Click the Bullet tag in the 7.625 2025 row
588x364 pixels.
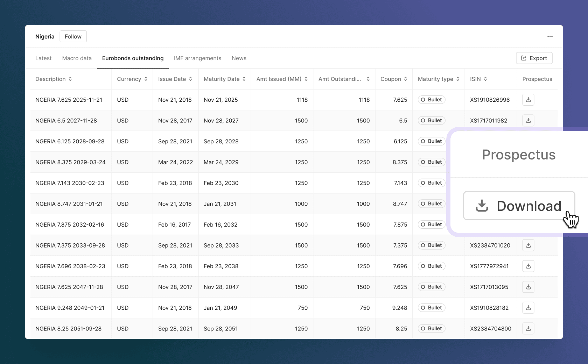(x=432, y=100)
